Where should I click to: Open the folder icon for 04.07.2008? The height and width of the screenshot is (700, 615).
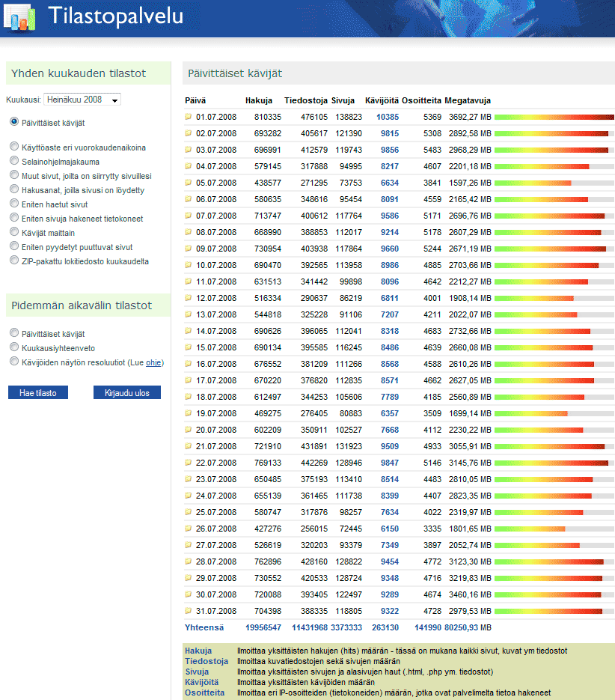[x=189, y=166]
